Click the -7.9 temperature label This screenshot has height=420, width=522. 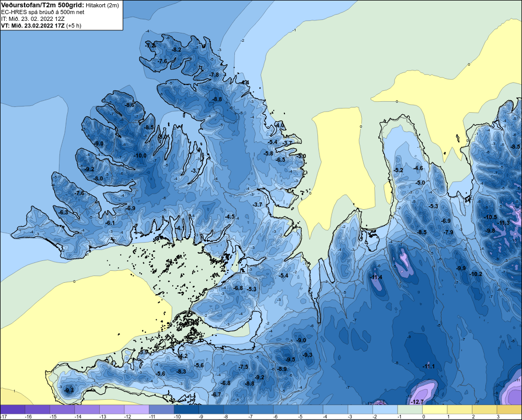point(449,232)
